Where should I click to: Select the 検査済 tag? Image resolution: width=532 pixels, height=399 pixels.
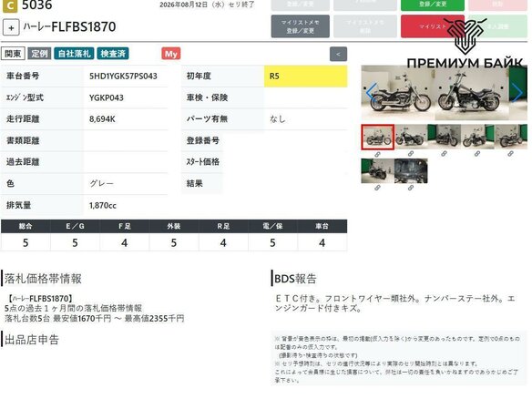tap(113, 54)
